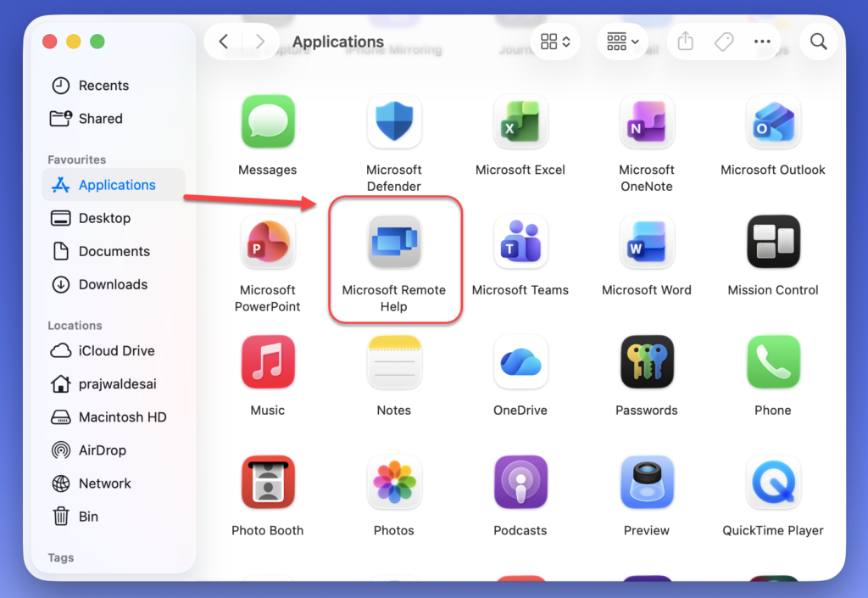Select Recents in the sidebar
The image size is (868, 598).
click(x=114, y=86)
